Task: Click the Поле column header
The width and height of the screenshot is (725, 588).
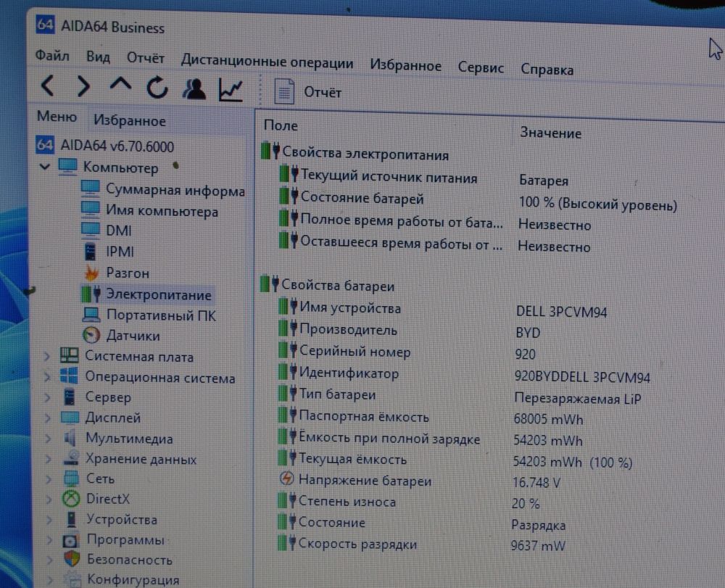Action: (x=281, y=125)
